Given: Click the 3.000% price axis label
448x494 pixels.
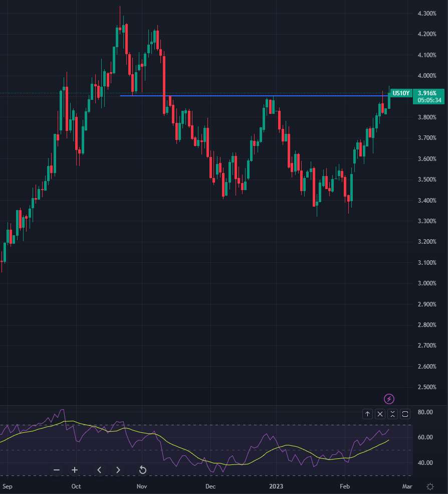Looking at the screenshot, I should click(427, 283).
